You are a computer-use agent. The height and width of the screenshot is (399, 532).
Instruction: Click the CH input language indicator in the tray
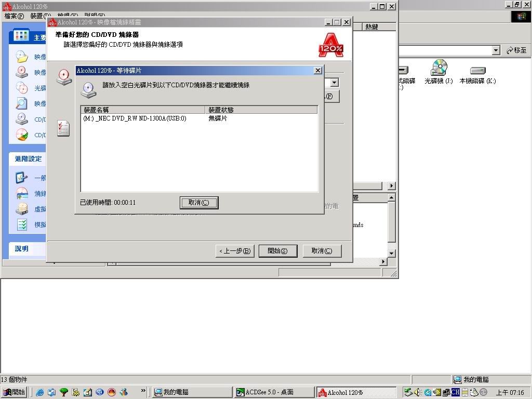pos(455,393)
